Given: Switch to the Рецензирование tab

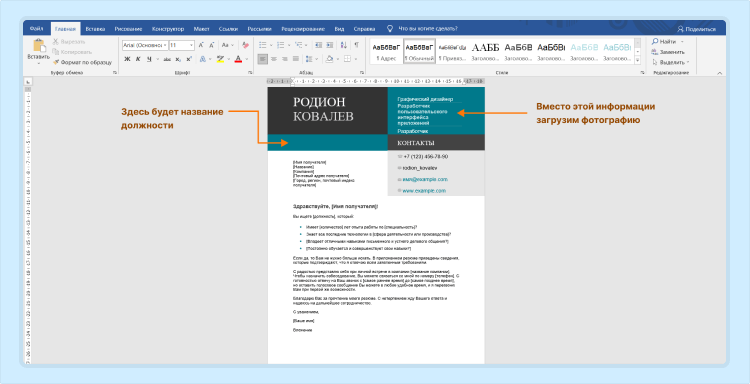Looking at the screenshot, I should pos(303,29).
